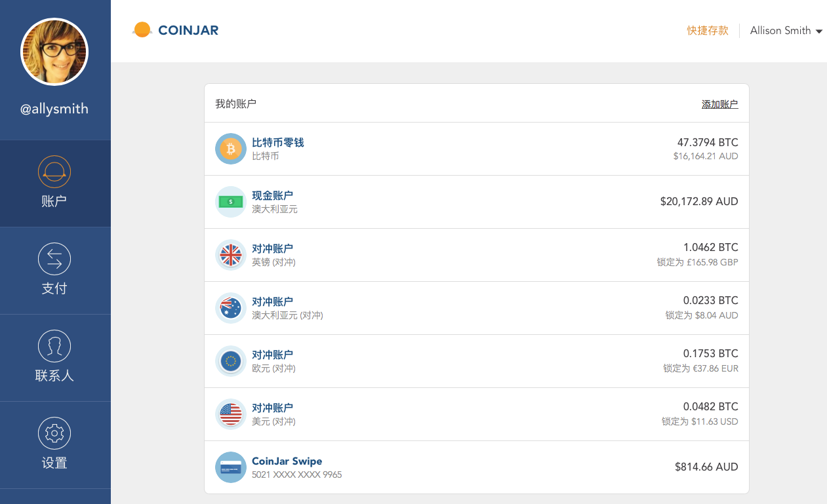This screenshot has width=827, height=504.
Task: Click the 1.0462 BTC balance
Action: point(711,248)
